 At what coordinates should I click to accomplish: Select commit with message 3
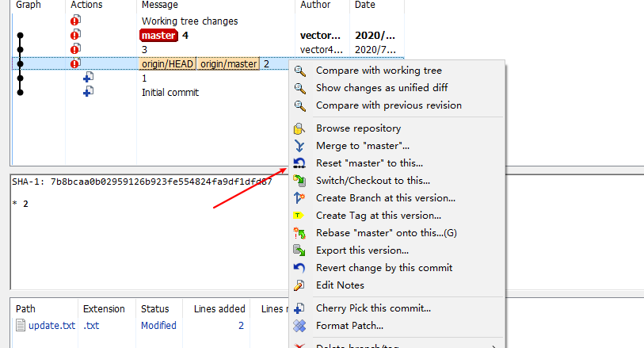coord(145,50)
